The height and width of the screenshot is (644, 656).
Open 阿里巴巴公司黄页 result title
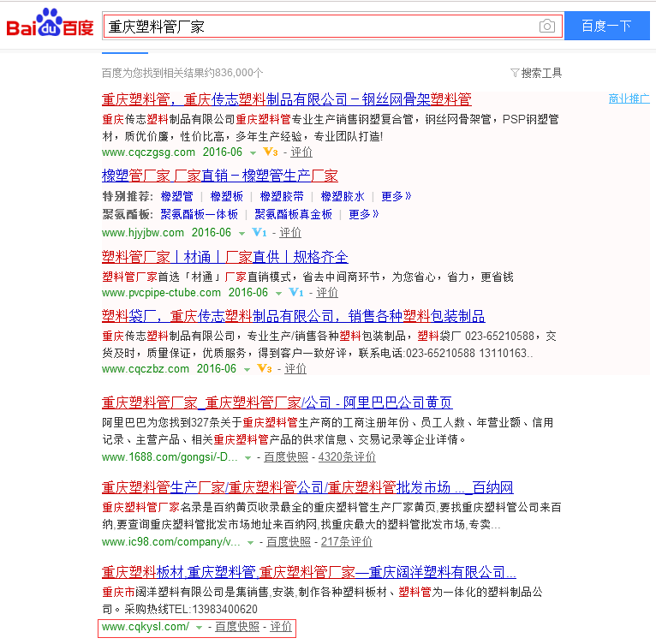coord(277,402)
